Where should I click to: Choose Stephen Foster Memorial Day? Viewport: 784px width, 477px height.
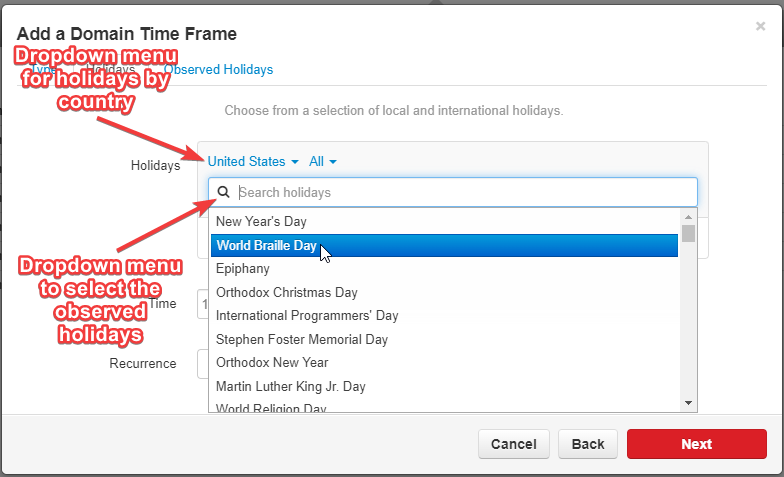pyautogui.click(x=444, y=339)
